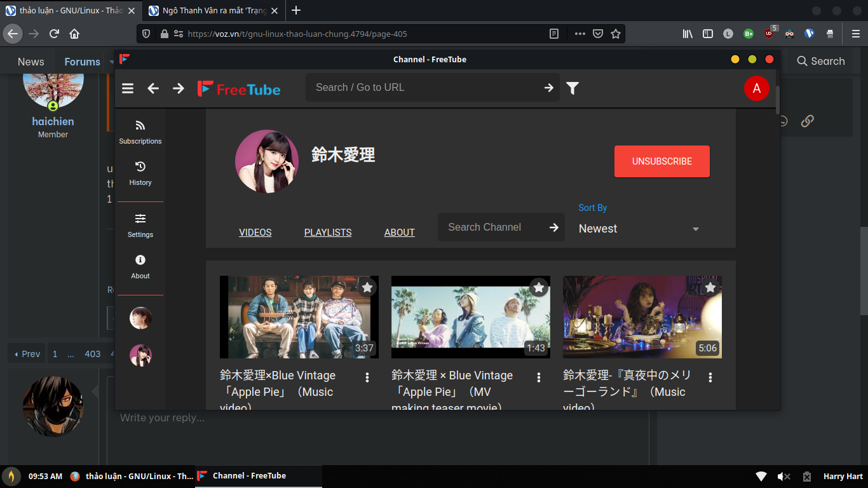Click Firefox back button

click(13, 34)
